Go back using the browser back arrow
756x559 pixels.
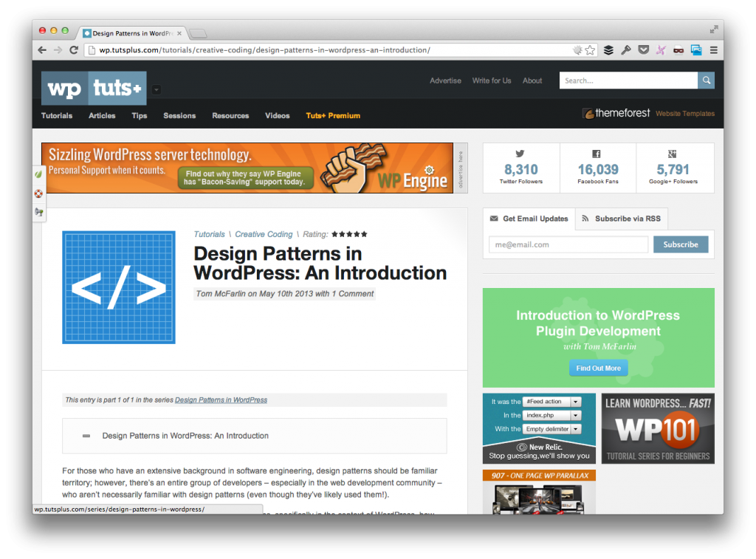pyautogui.click(x=42, y=50)
